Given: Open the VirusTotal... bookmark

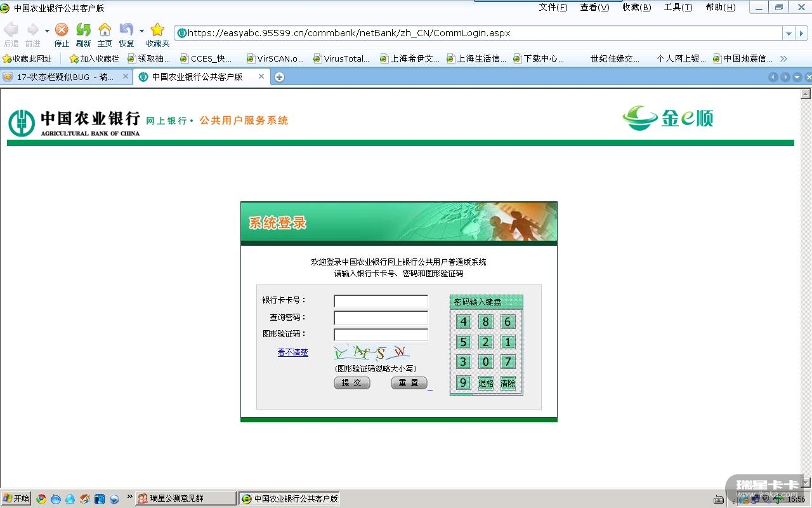Looking at the screenshot, I should 341,58.
